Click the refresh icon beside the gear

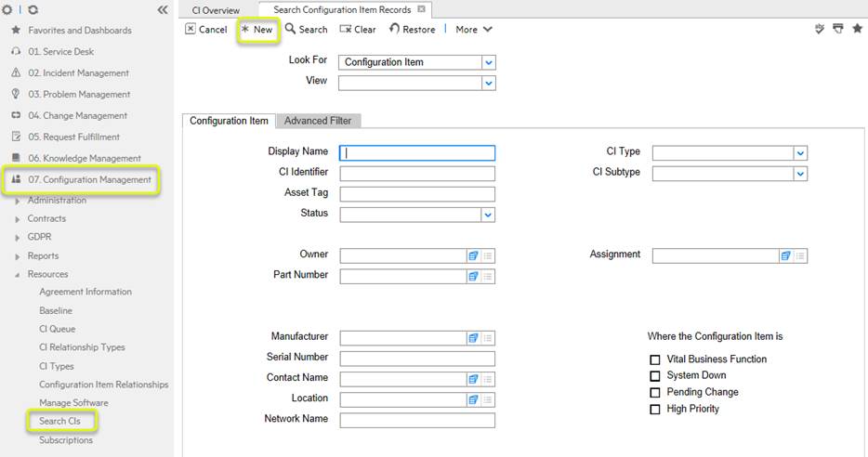[33, 9]
